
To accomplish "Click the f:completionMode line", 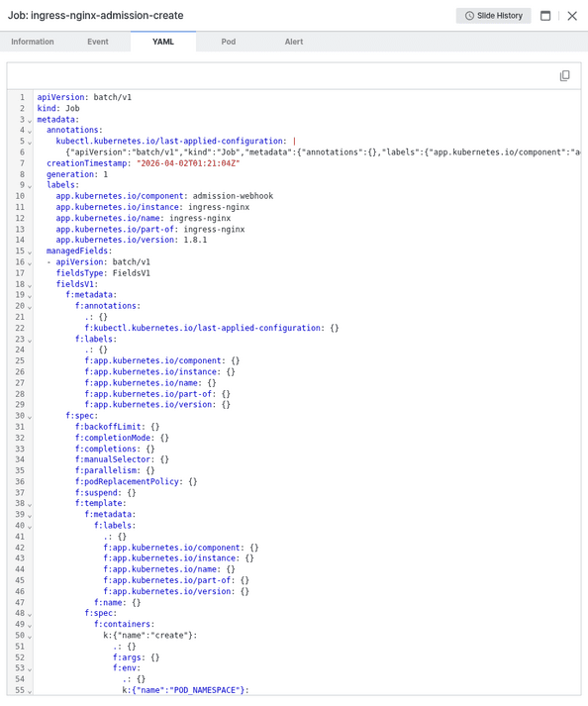I will 122,438.
